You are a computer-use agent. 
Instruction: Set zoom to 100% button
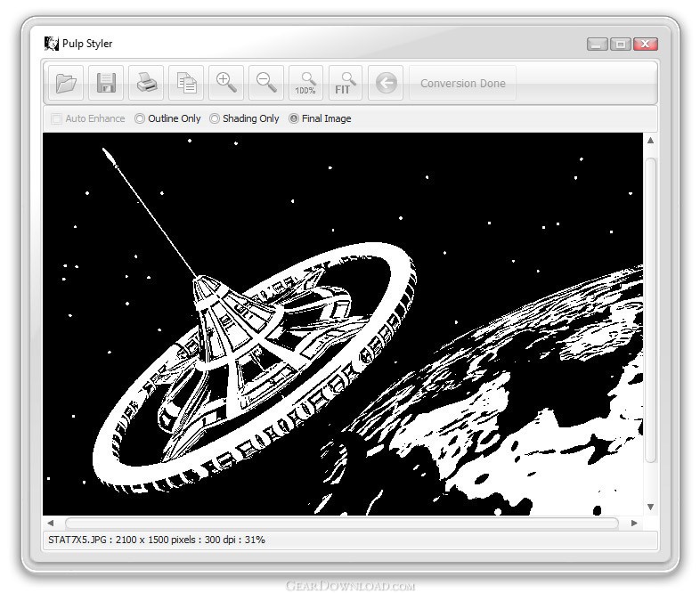pyautogui.click(x=305, y=83)
